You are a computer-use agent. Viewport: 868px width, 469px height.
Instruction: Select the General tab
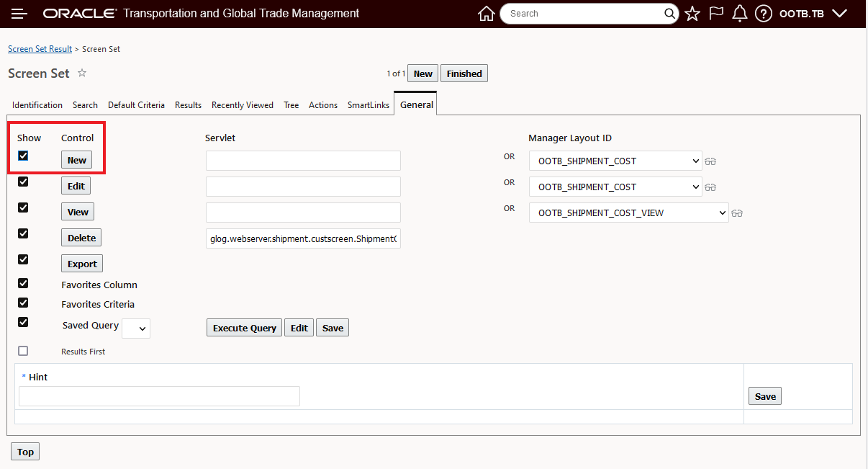tap(417, 104)
